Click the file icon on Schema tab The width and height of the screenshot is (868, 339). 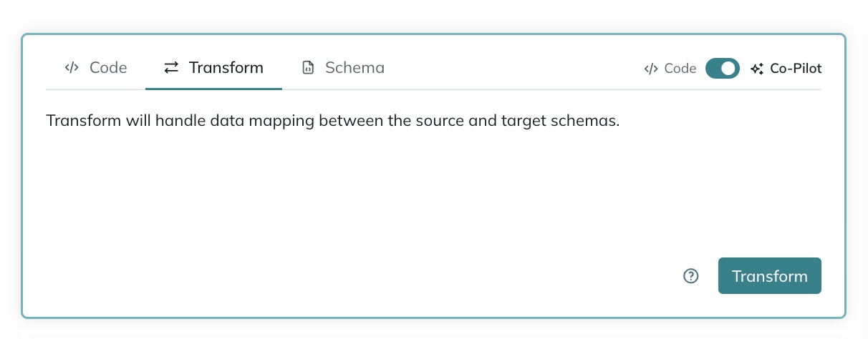click(308, 68)
